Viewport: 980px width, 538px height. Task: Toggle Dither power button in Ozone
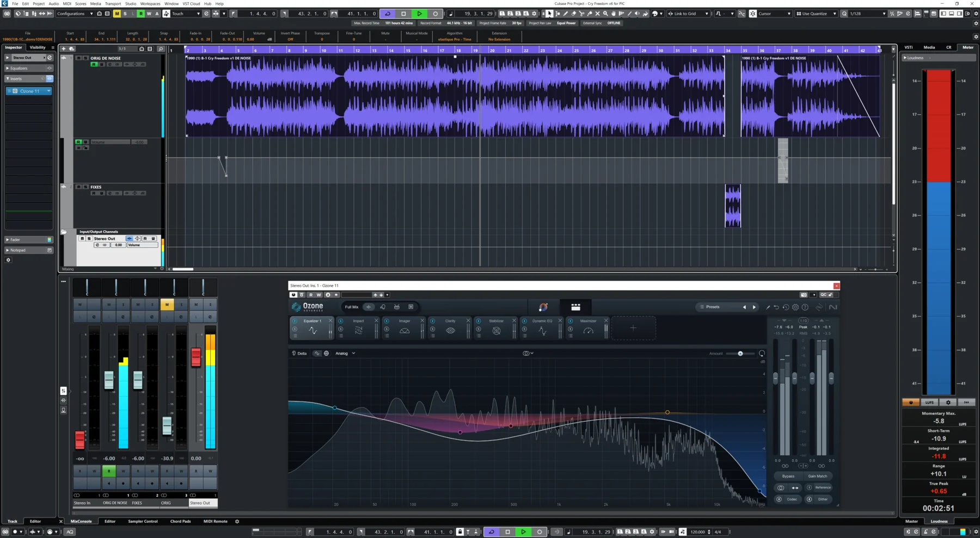(x=809, y=499)
